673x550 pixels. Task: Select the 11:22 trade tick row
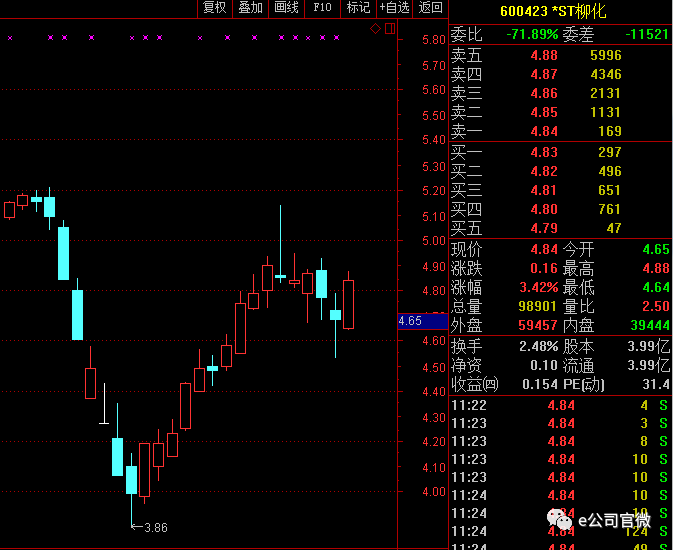(560, 405)
